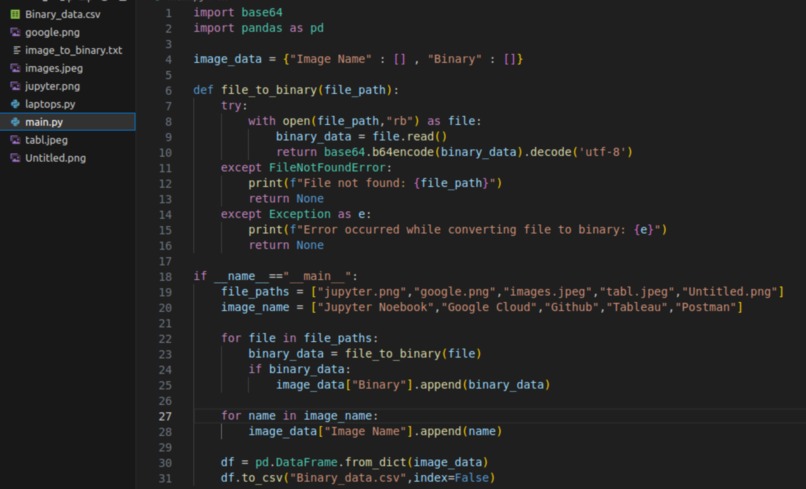
Task: Select main.py in the explorer
Action: pyautogui.click(x=68, y=122)
